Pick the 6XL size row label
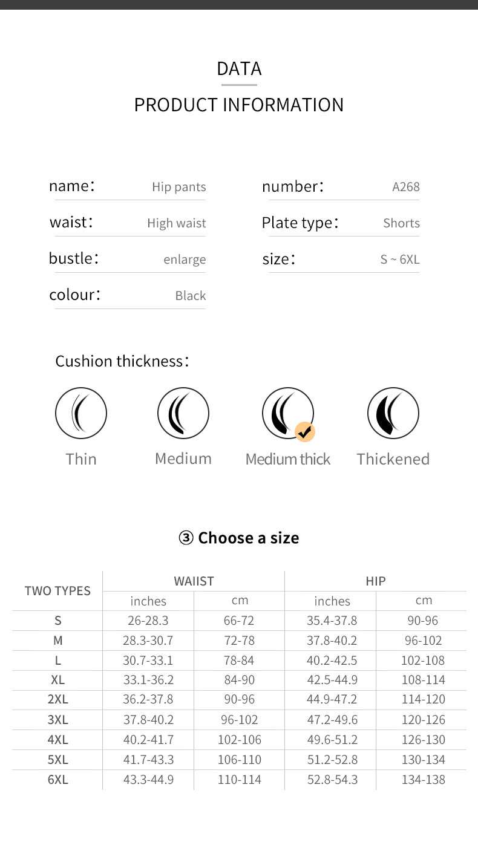The width and height of the screenshot is (478, 868). 58,780
